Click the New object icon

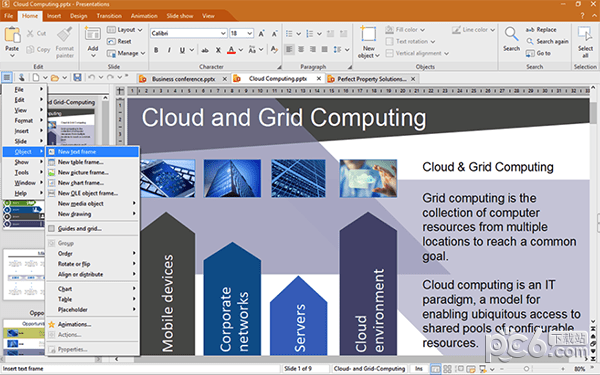368,34
